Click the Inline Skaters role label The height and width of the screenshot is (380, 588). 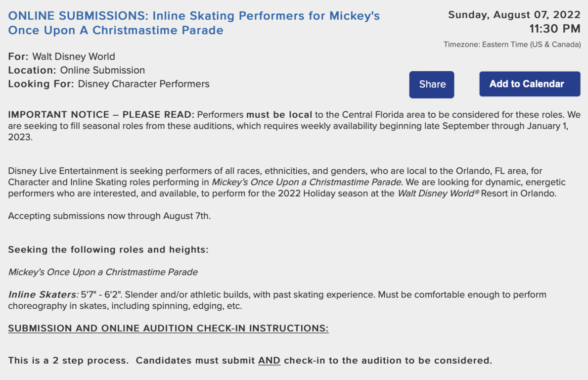pos(44,294)
